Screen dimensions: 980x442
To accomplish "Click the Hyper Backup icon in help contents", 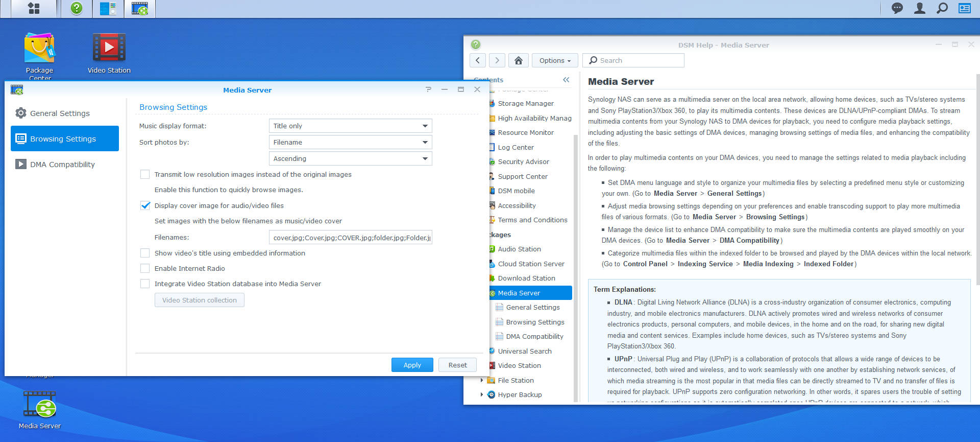I will click(491, 394).
